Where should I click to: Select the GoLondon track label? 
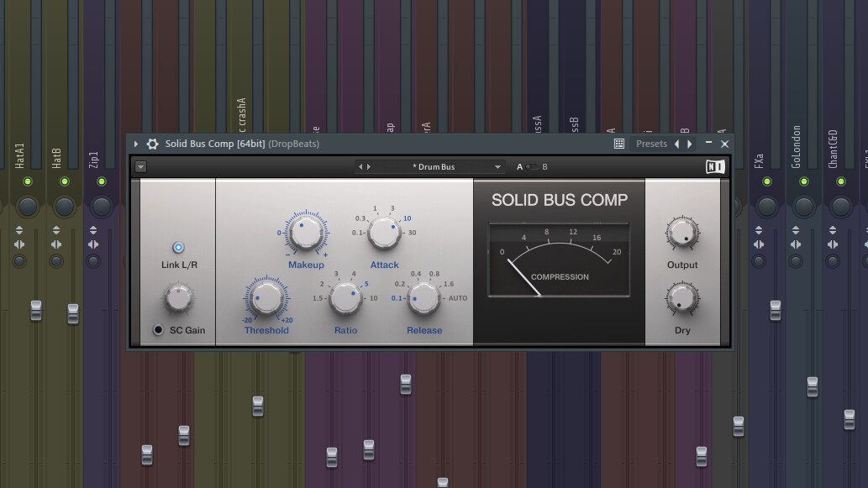796,147
